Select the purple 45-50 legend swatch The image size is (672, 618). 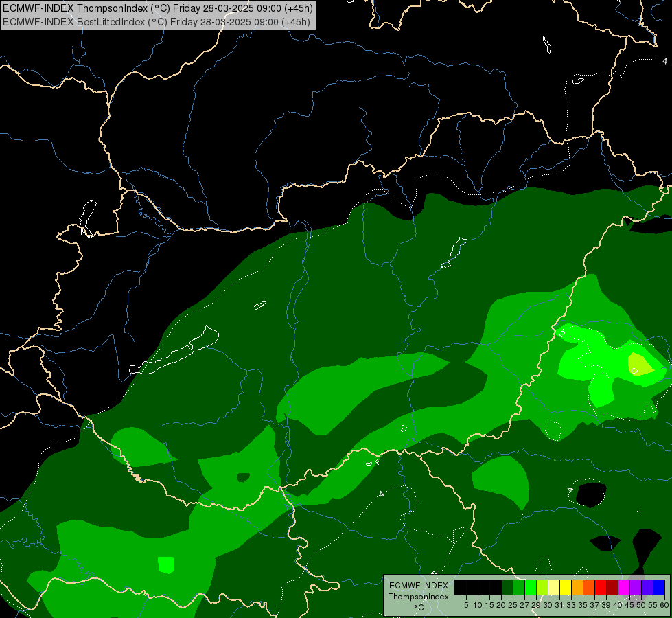click(636, 587)
